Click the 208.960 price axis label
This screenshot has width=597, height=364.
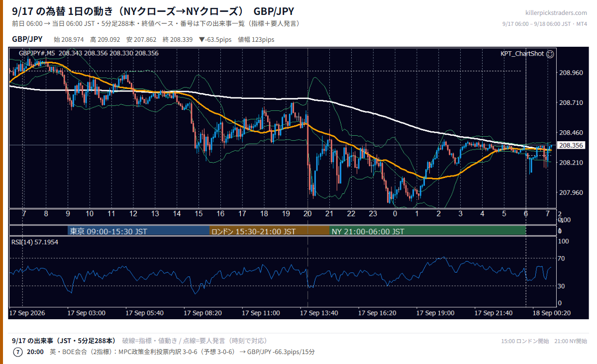[x=571, y=73]
